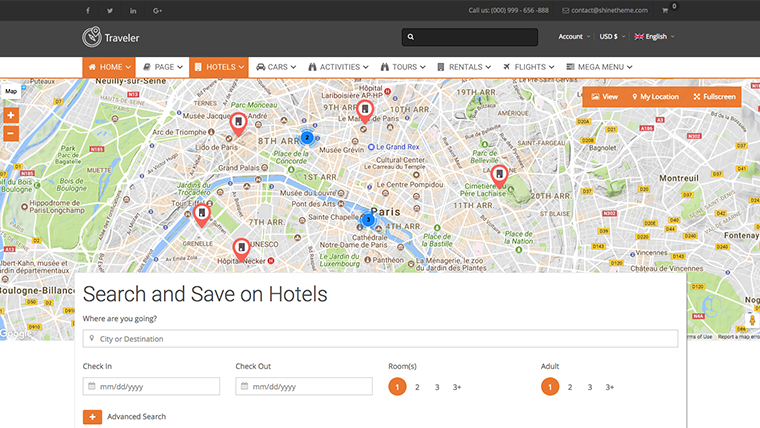Select 2 rooms

point(417,387)
